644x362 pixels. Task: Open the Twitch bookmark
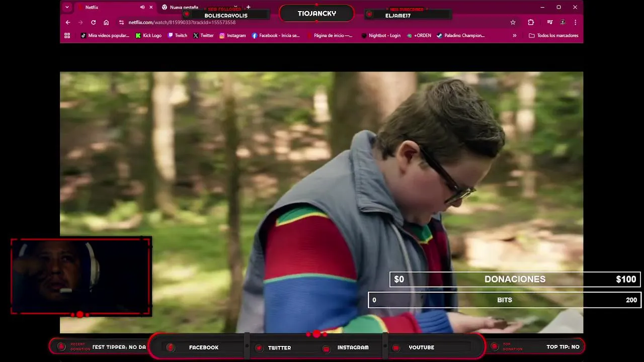tap(178, 36)
